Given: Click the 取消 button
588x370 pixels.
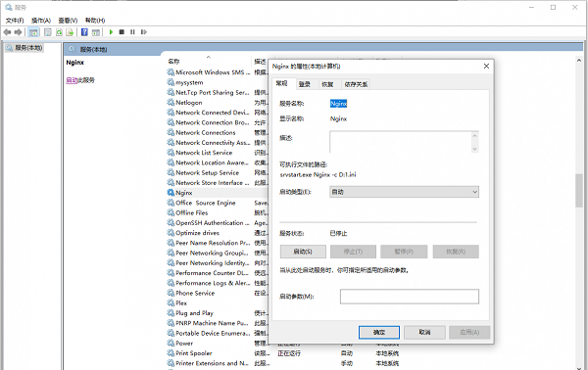Looking at the screenshot, I should [425, 332].
